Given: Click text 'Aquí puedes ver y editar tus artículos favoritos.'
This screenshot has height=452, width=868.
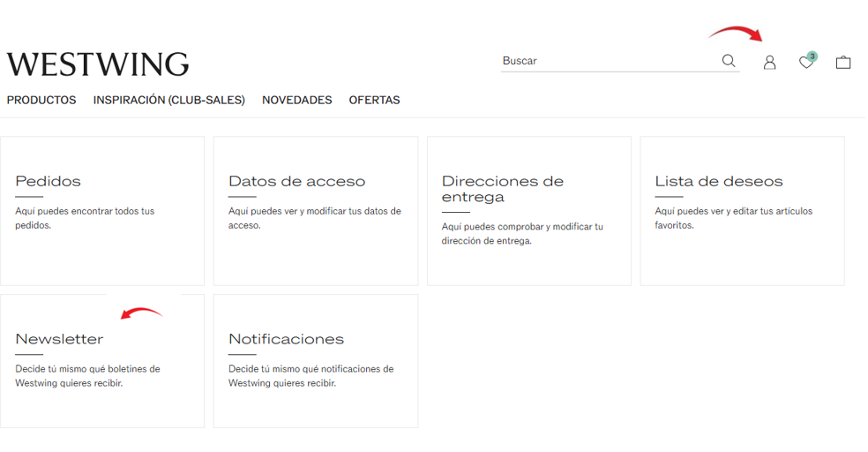Looking at the screenshot, I should (x=734, y=218).
